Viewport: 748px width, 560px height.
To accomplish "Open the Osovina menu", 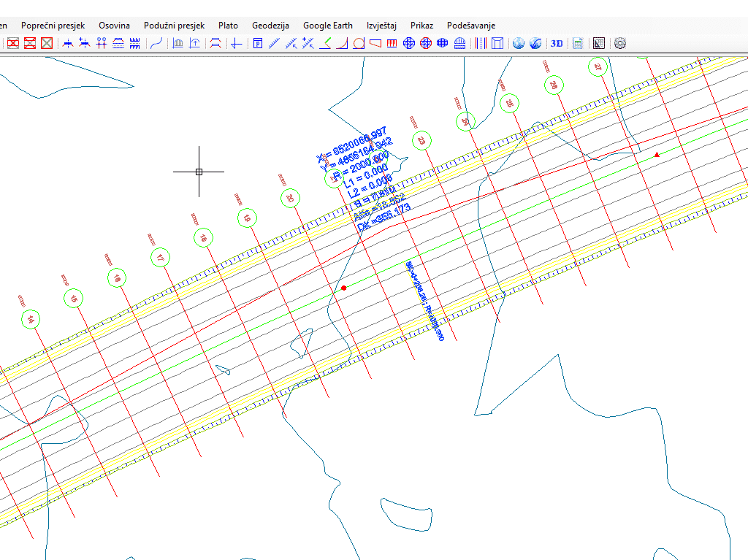I will [114, 26].
